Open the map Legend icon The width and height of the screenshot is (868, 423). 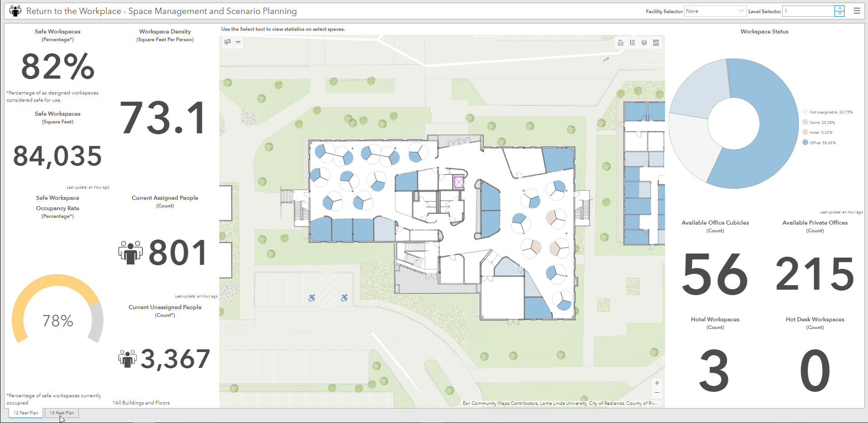point(632,42)
